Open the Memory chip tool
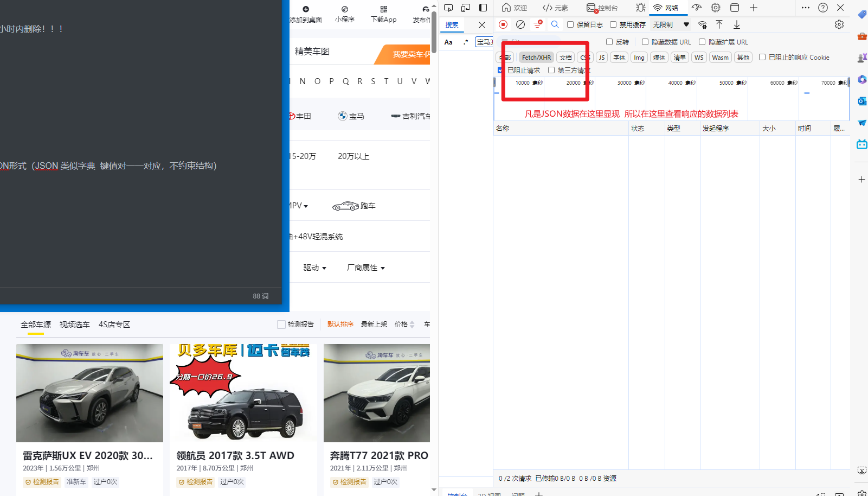The width and height of the screenshot is (868, 496). coord(716,8)
